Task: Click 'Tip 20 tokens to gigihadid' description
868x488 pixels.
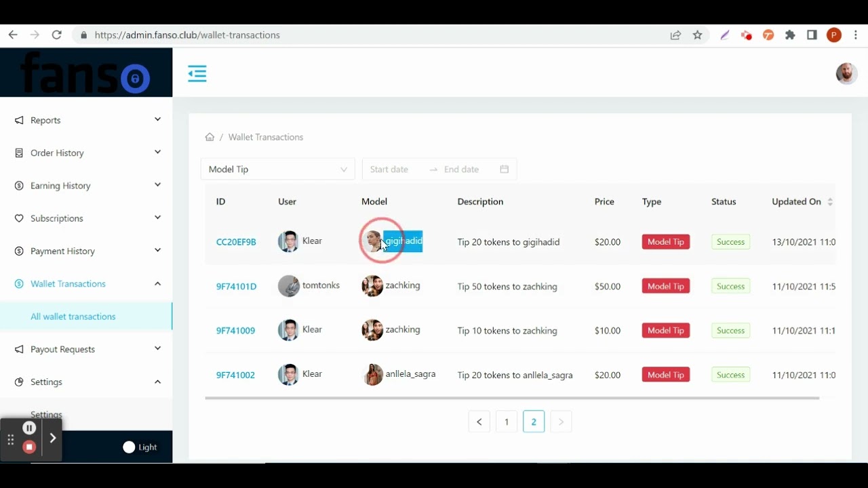Action: coord(509,242)
